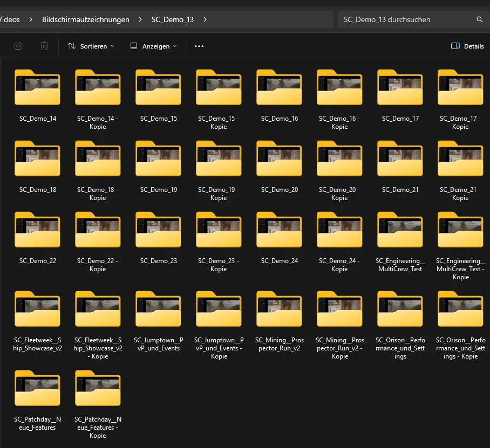Screen dimensions: 490x448
Task: Open the three-dots more options menu
Action: (199, 46)
